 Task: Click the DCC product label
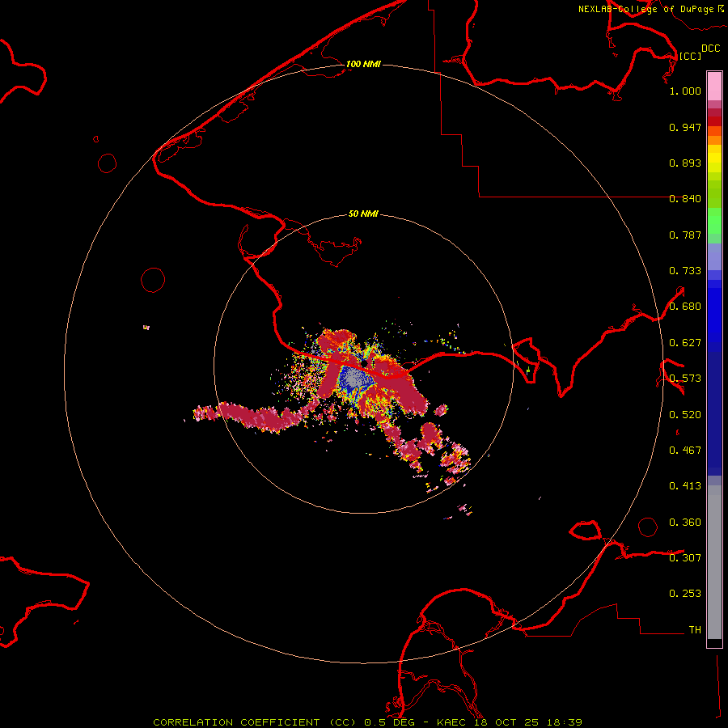pyautogui.click(x=710, y=49)
